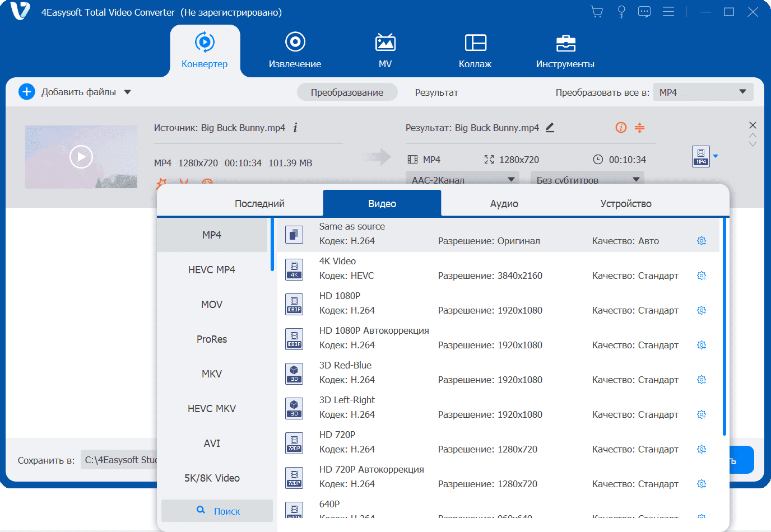
Task: Click the Поиск search button
Action: tap(217, 511)
